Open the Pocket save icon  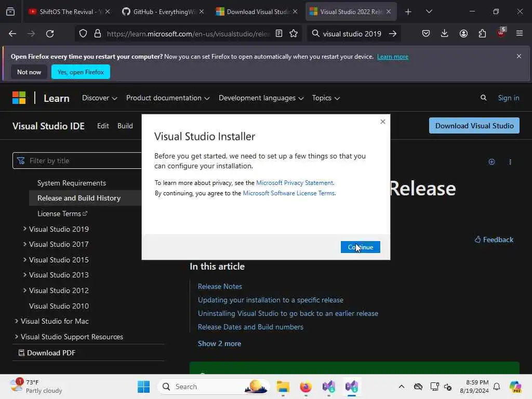pyautogui.click(x=426, y=34)
